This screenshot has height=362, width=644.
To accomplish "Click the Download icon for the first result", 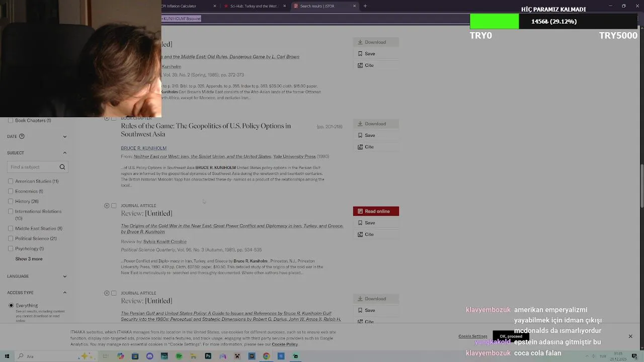I will tap(360, 42).
